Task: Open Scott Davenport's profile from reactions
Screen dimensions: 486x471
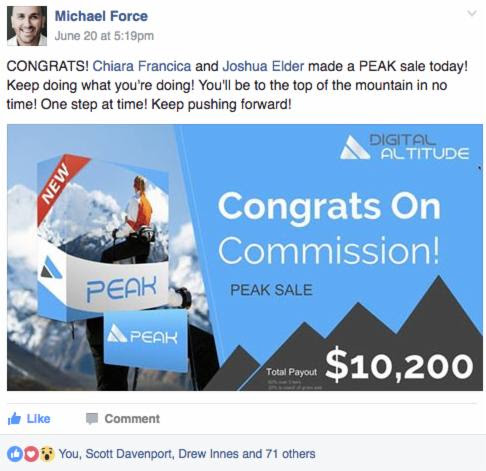Action: [129, 454]
